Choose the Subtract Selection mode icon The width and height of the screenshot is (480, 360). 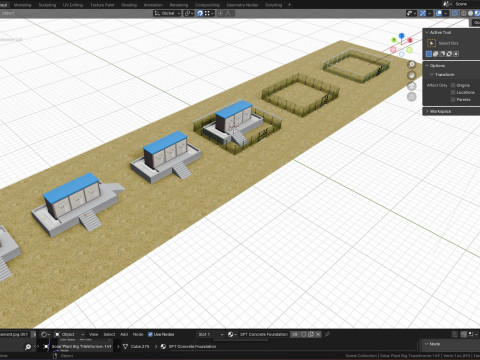pyautogui.click(x=443, y=54)
